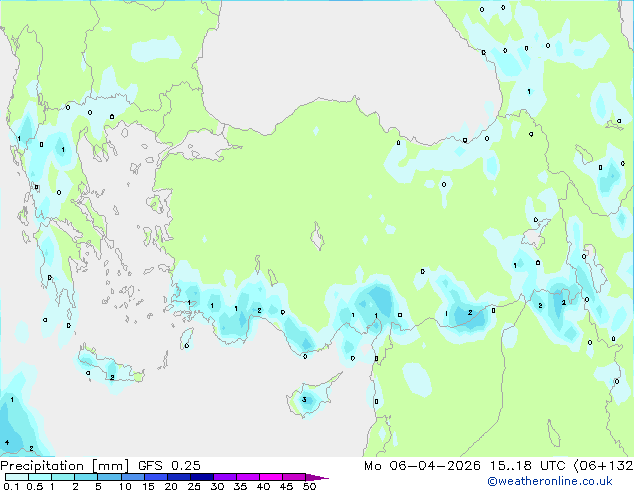Click the "Precipitation [mm]" title text
This screenshot has width=634, height=490.
[x=65, y=466]
